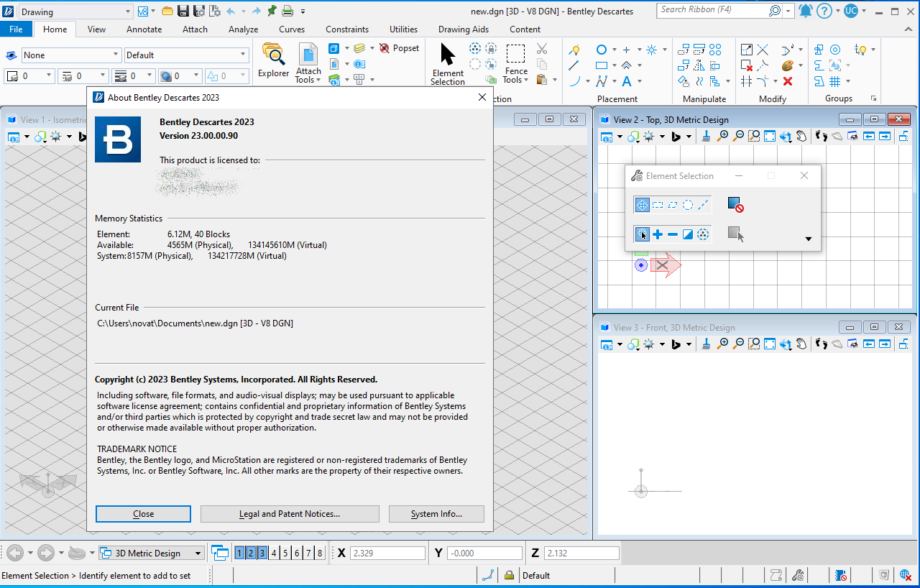Switch to the View ribbon tab

tap(96, 29)
